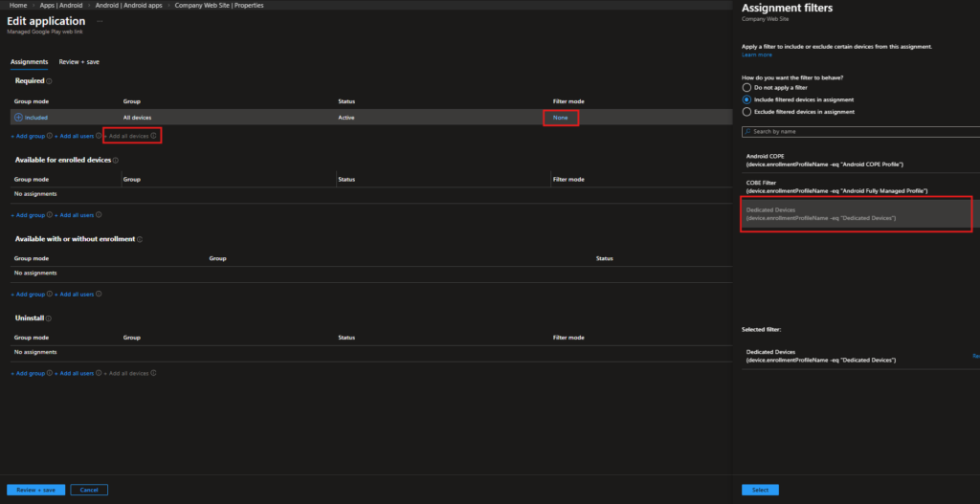Viewport: 980px width, 504px height.
Task: Click info icon beside Available for enrolled devices
Action: pos(116,160)
